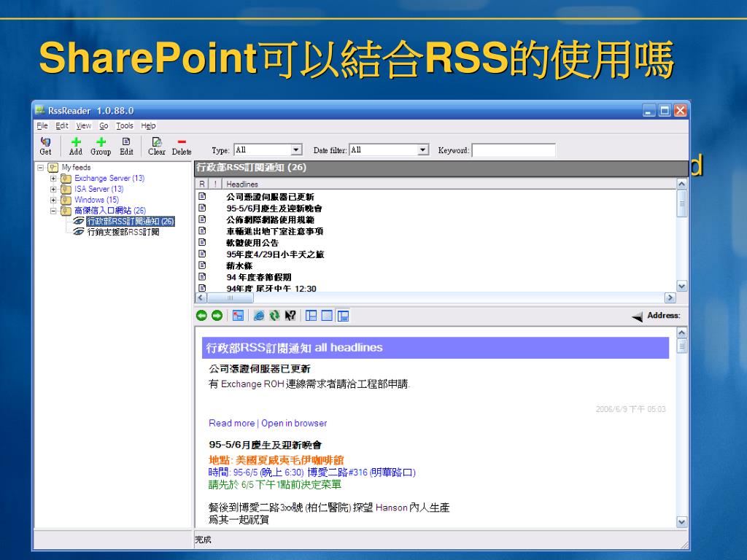Open the Type dropdown

pos(296,150)
